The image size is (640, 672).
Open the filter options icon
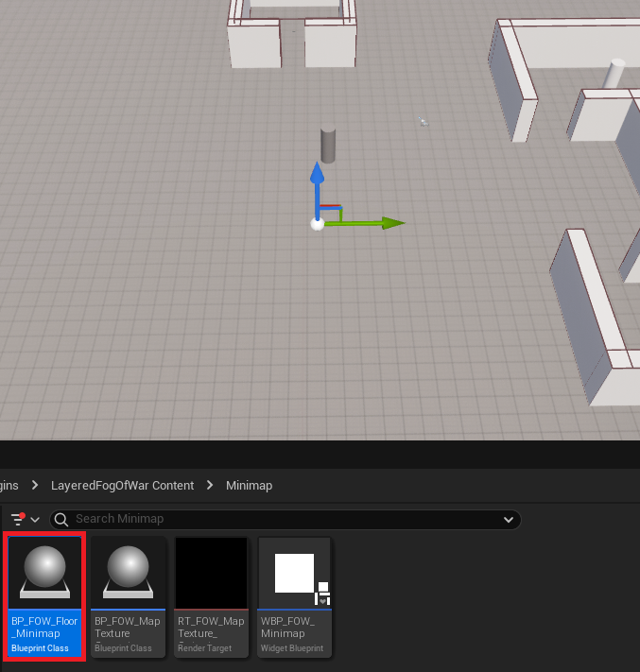coord(18,519)
